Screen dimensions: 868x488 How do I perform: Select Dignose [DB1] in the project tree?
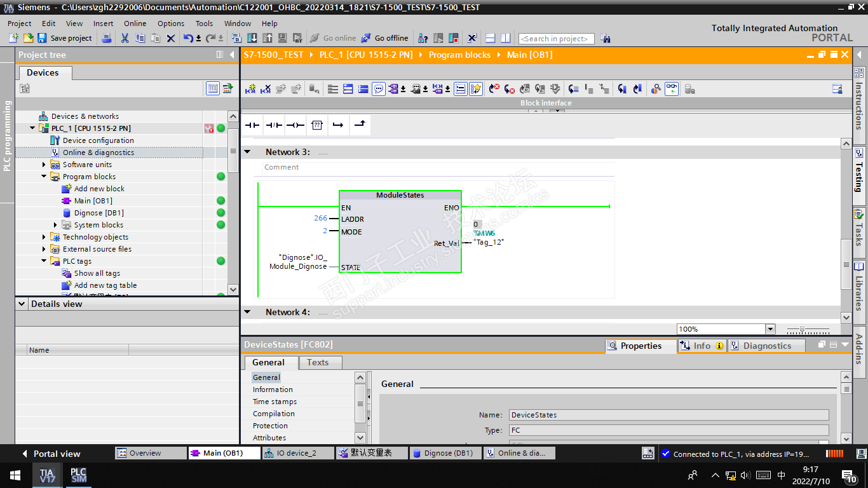[98, 213]
